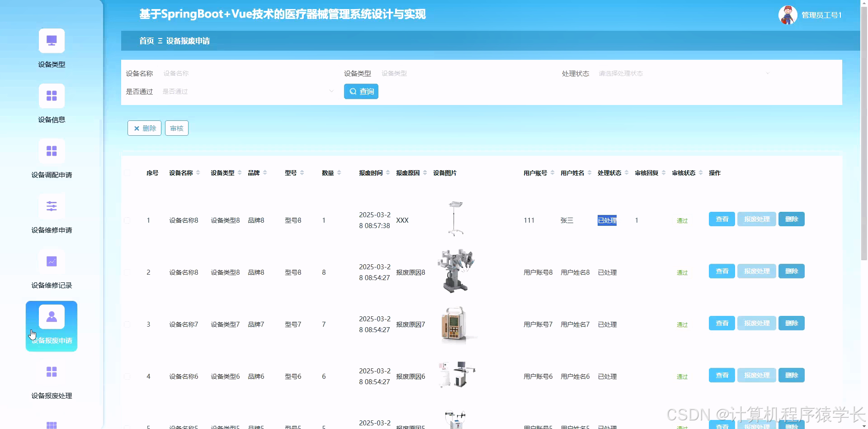
Task: Select the checkbox for row 1
Action: click(127, 220)
